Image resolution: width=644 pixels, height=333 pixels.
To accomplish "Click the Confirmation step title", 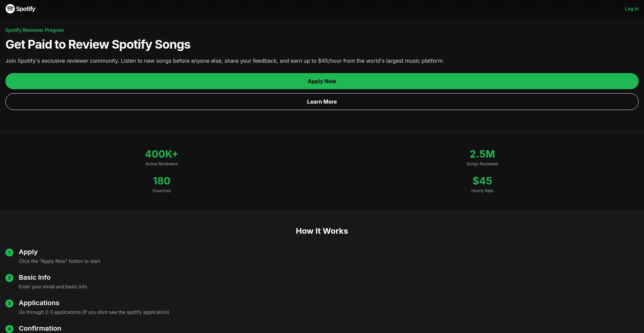I will [x=40, y=328].
